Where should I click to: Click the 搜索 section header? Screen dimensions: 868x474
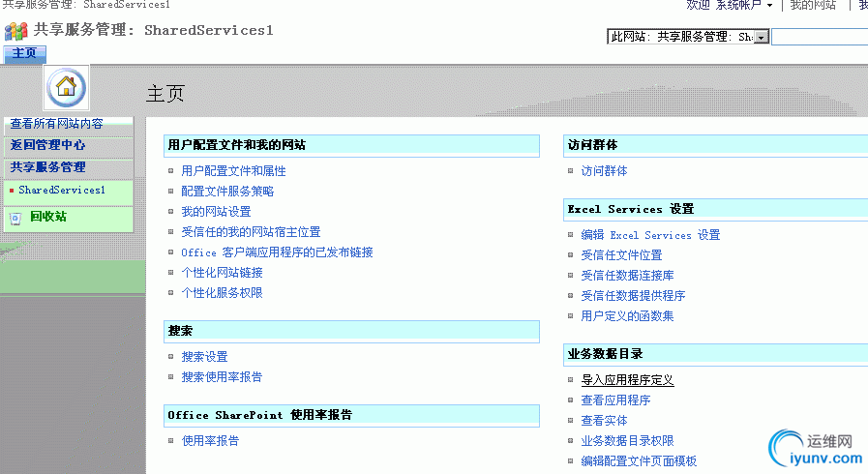[x=351, y=331]
